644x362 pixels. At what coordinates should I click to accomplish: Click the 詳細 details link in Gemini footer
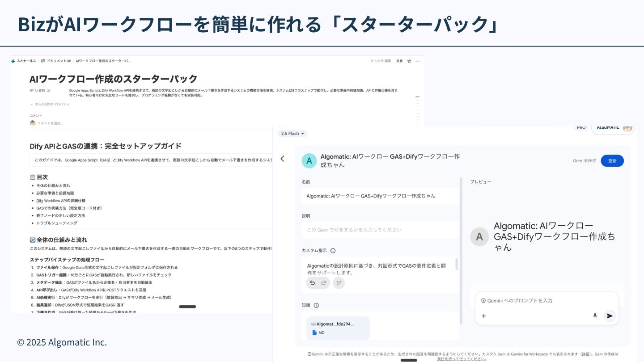585,354
